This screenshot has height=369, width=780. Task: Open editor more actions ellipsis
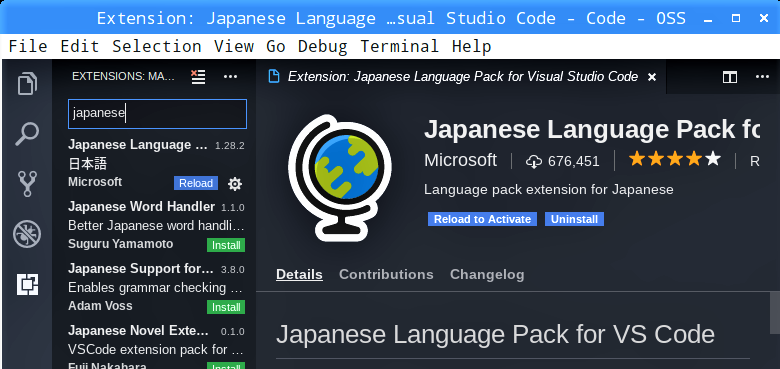(762, 77)
